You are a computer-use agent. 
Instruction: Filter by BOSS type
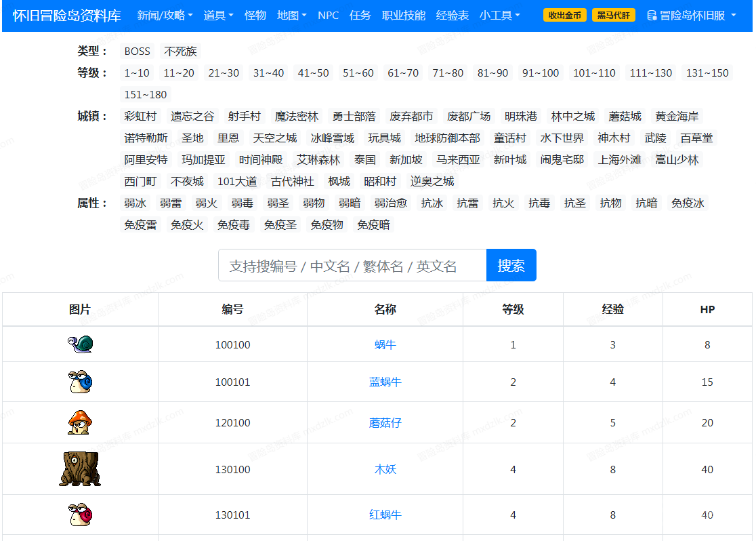137,51
